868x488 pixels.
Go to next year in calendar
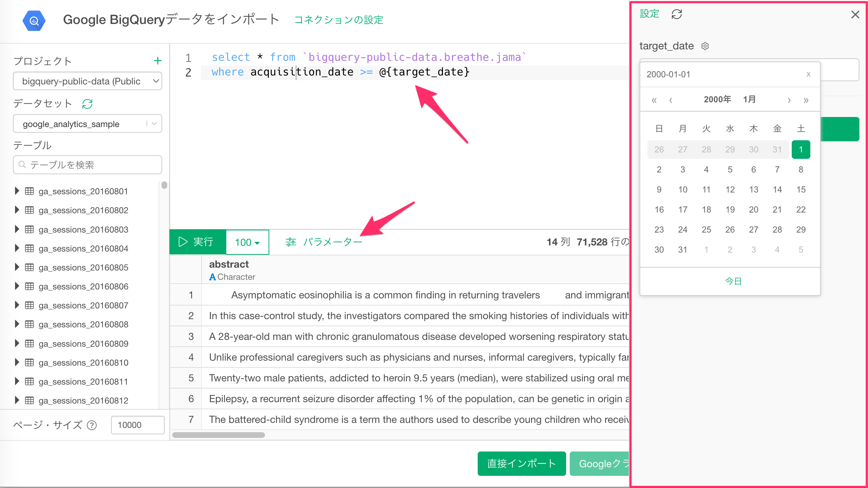pos(806,100)
